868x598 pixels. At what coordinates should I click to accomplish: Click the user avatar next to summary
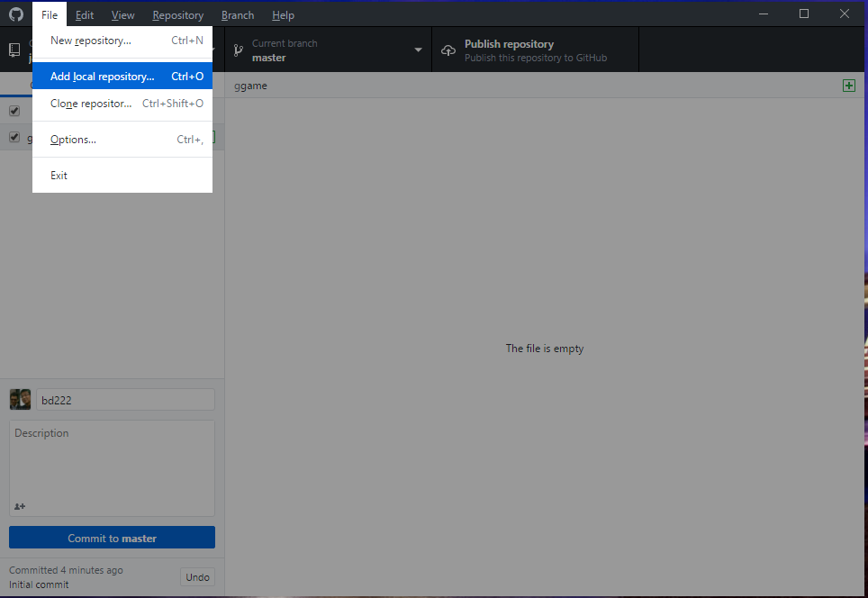coord(21,400)
